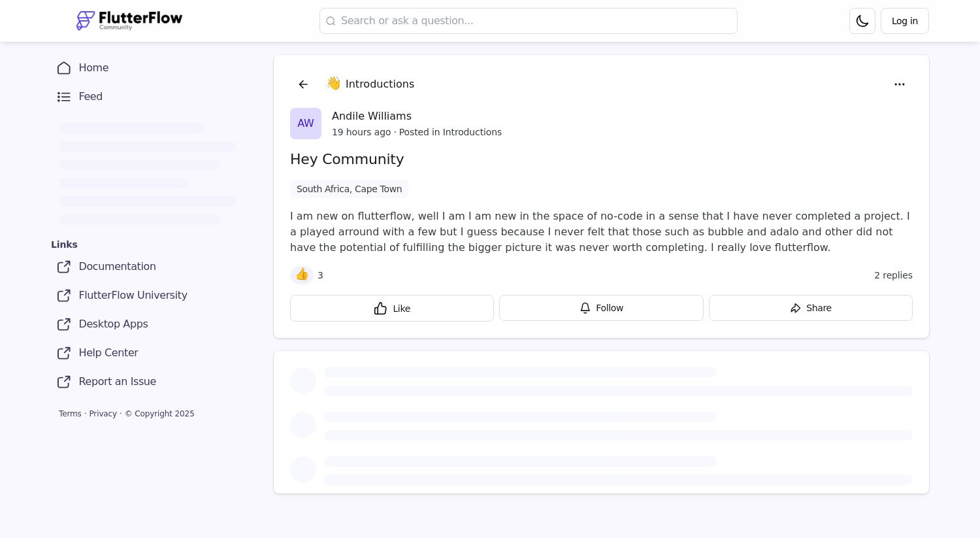
Task: Click the Home icon in the sidebar
Action: pyautogui.click(x=63, y=68)
